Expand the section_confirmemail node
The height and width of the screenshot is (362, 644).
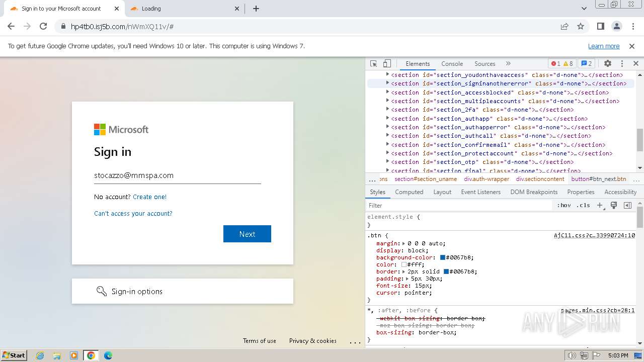(387, 144)
